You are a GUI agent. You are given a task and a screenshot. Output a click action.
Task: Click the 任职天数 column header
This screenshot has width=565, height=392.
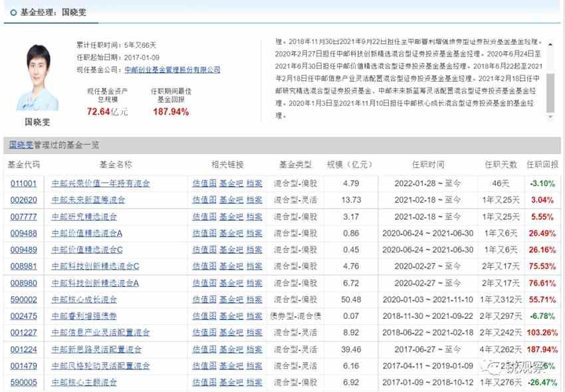[x=501, y=165]
